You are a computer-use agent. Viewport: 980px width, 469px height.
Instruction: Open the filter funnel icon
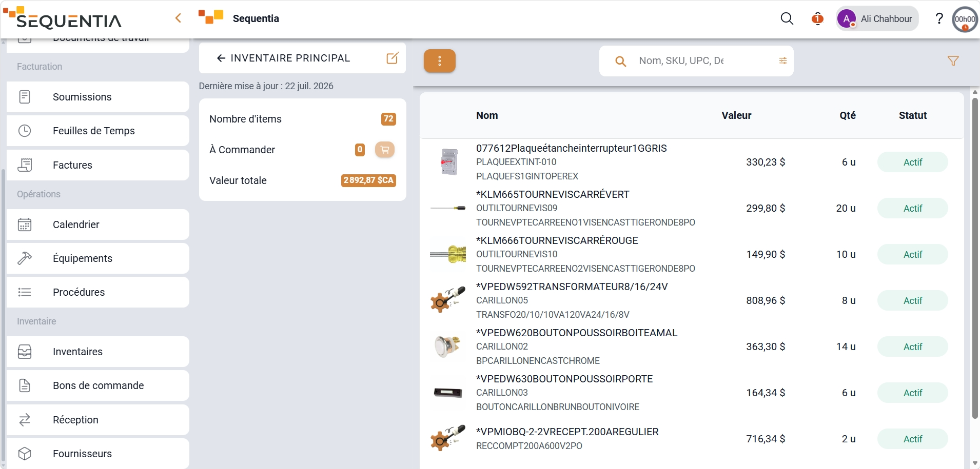click(x=953, y=61)
